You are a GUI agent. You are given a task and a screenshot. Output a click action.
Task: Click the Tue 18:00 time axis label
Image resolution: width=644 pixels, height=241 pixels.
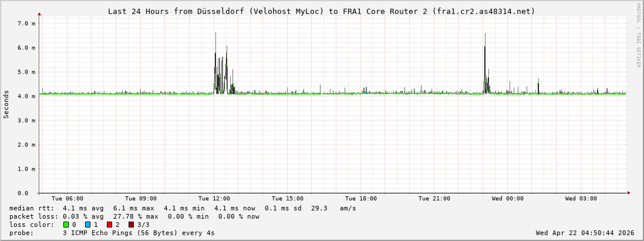(x=360, y=199)
